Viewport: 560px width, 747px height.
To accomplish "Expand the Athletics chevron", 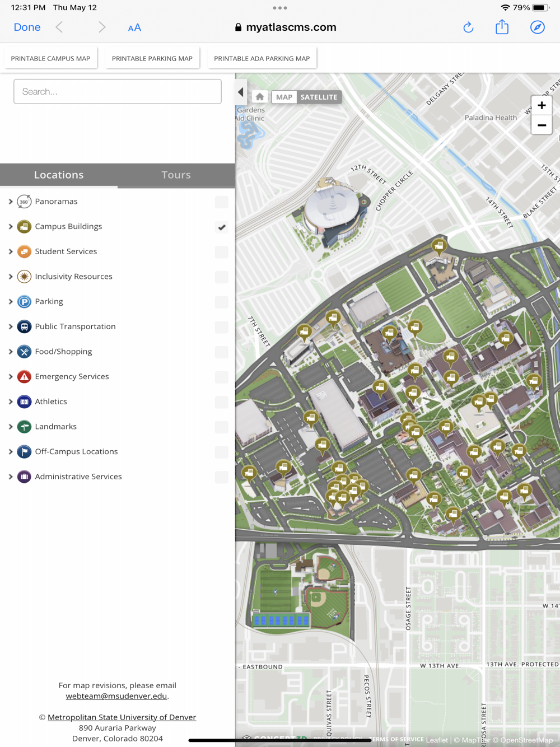I will tap(10, 401).
